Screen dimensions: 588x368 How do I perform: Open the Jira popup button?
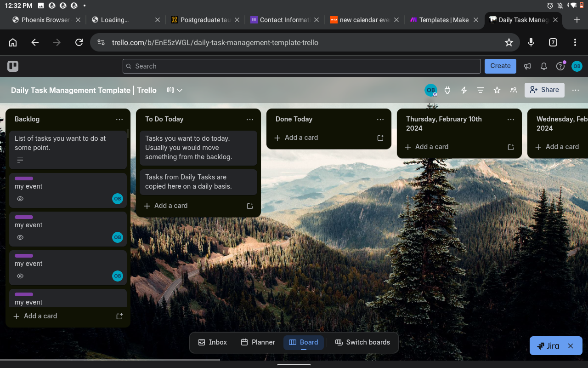coord(550,345)
